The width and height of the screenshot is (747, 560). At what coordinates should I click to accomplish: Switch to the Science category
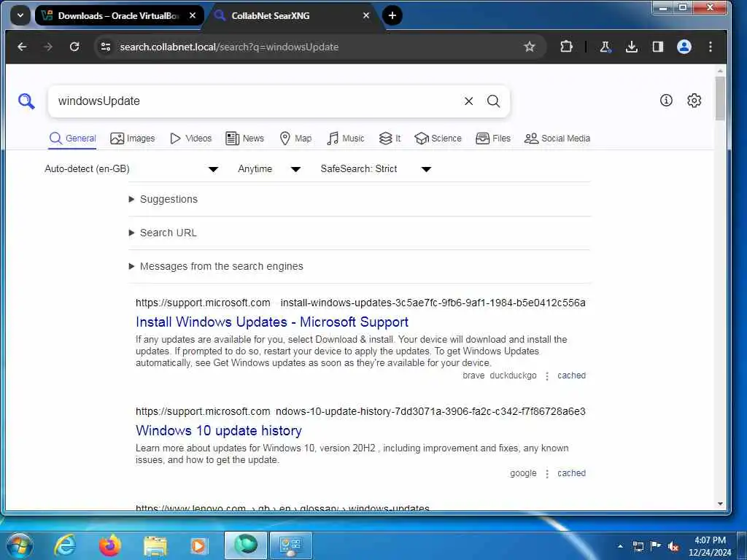coord(438,139)
